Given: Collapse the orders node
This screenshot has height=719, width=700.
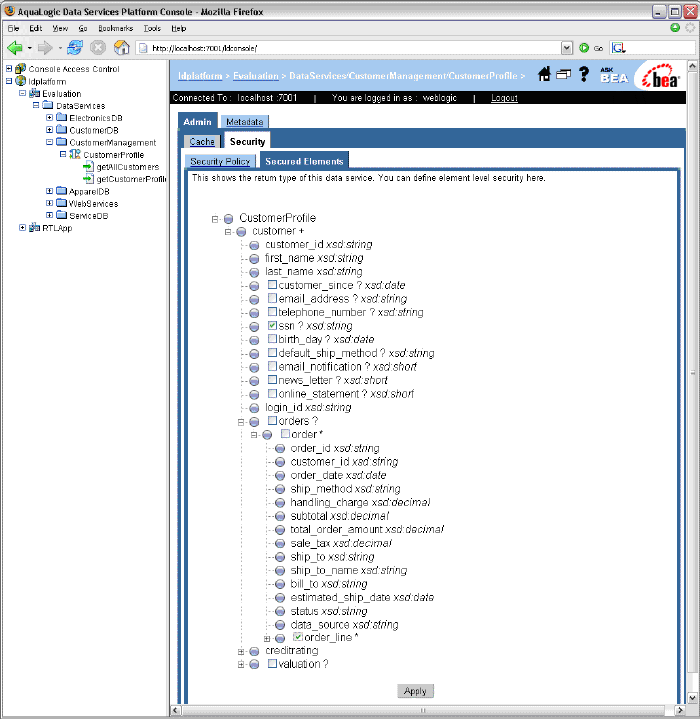Looking at the screenshot, I should (x=241, y=422).
